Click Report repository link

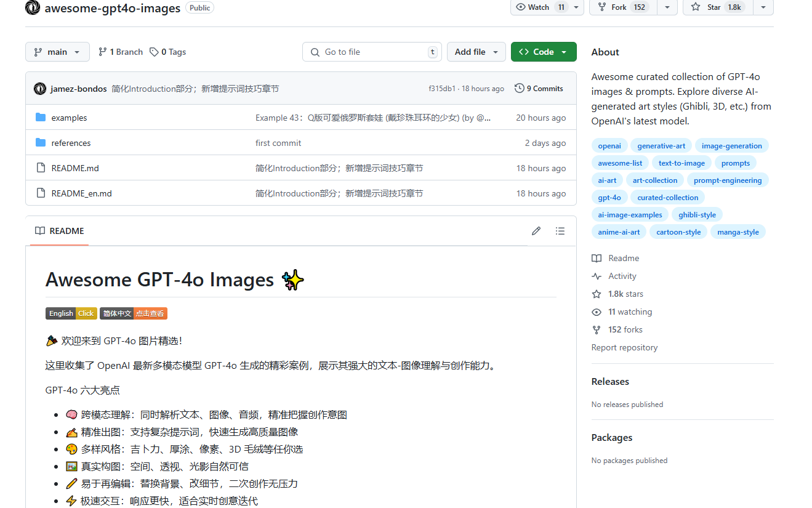click(624, 347)
